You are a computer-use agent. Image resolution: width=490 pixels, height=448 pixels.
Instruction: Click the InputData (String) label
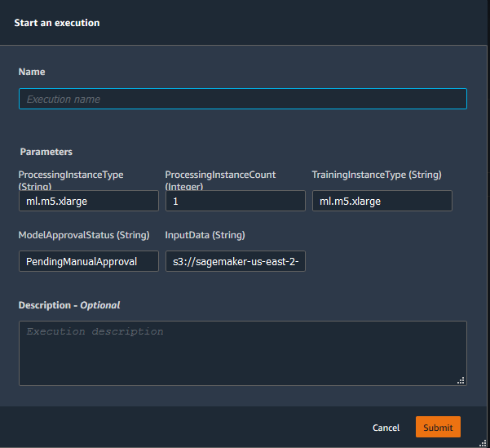[205, 235]
